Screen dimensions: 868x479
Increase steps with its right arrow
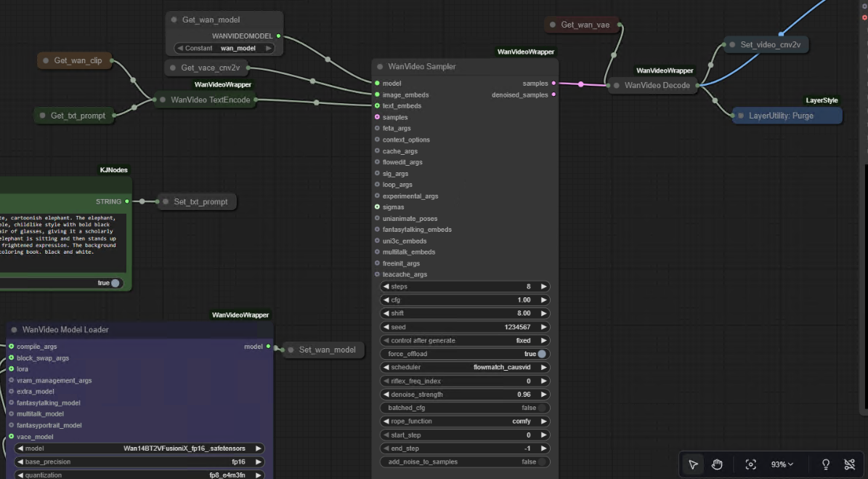point(543,287)
